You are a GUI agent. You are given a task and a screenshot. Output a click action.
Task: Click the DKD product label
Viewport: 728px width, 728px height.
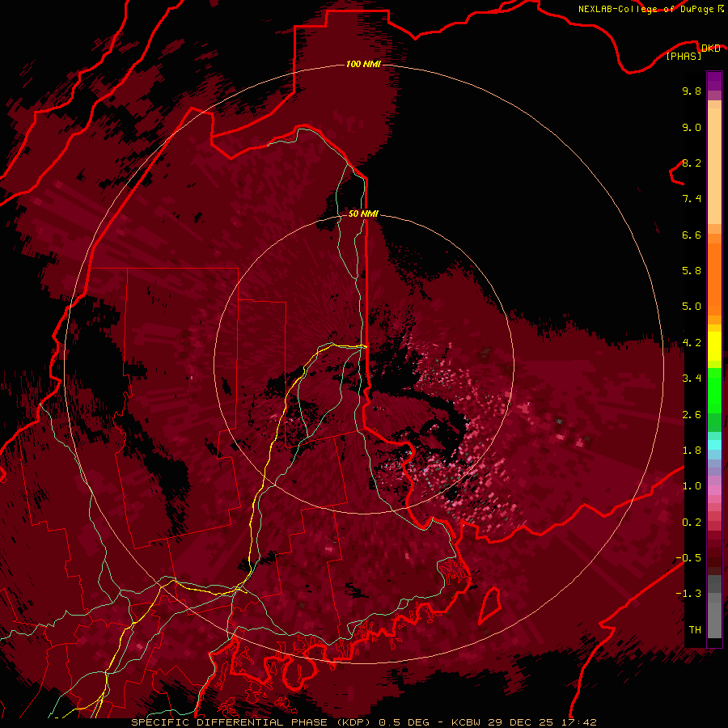coord(710,49)
